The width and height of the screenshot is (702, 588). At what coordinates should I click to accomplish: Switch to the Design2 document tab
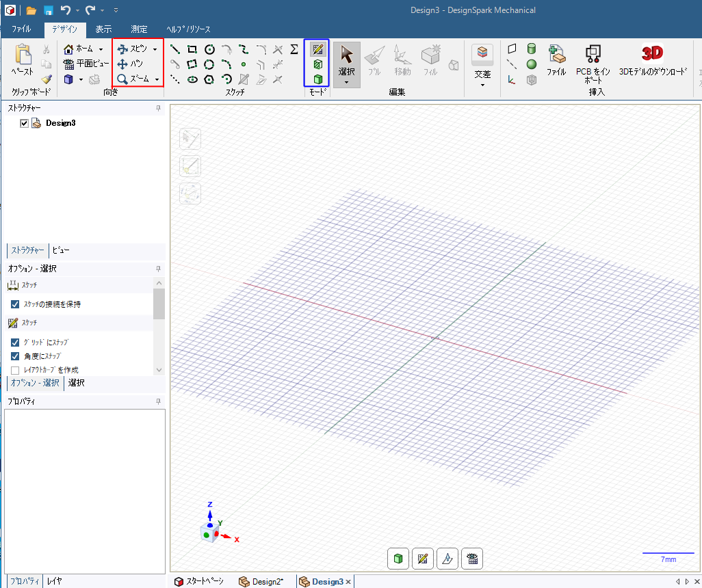262,581
